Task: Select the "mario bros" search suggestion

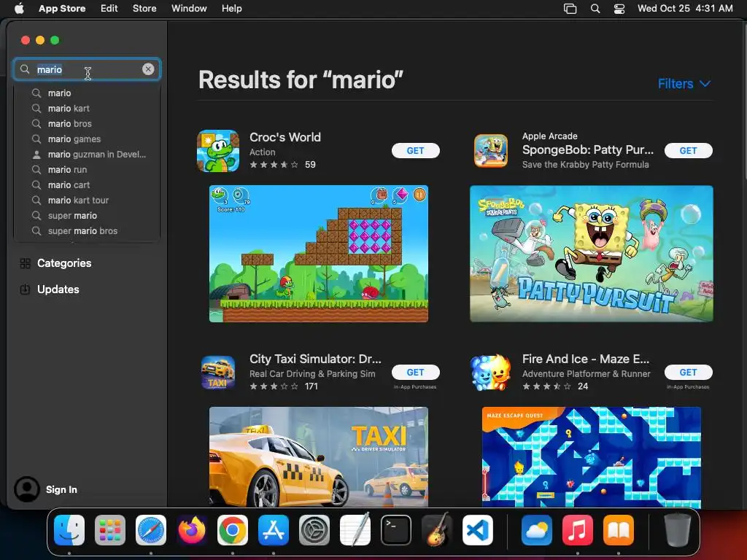Action: click(x=87, y=124)
